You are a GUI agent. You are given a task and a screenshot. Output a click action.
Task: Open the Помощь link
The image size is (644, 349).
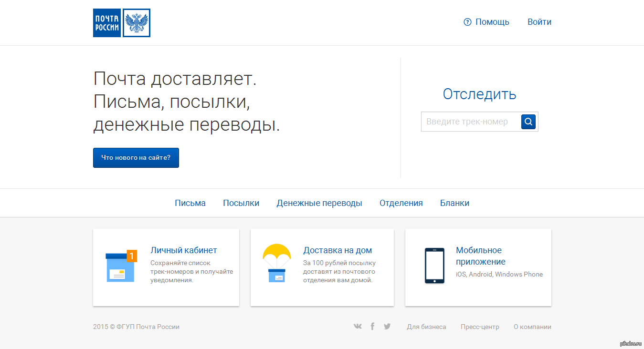click(492, 22)
